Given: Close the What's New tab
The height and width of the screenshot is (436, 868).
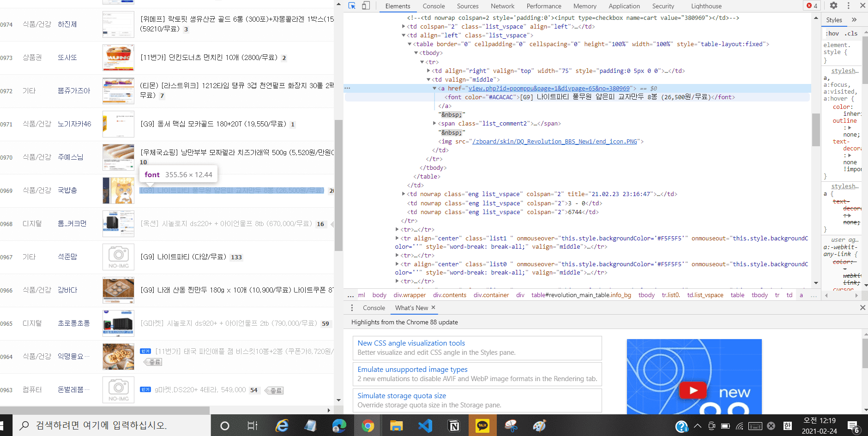Looking at the screenshot, I should 433,307.
